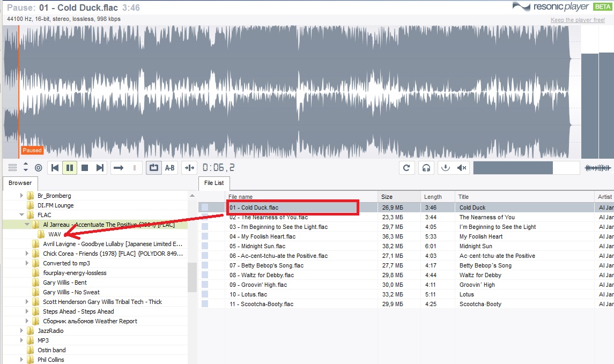
Task: Click marker square beside 03 - I'm Beginning
Action: click(205, 227)
